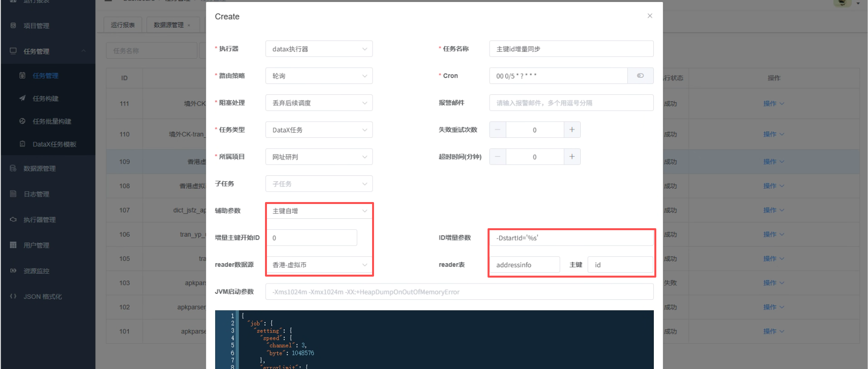The width and height of the screenshot is (868, 369).
Task: Open DataX任务模板 in the sidebar
Action: pos(54,144)
